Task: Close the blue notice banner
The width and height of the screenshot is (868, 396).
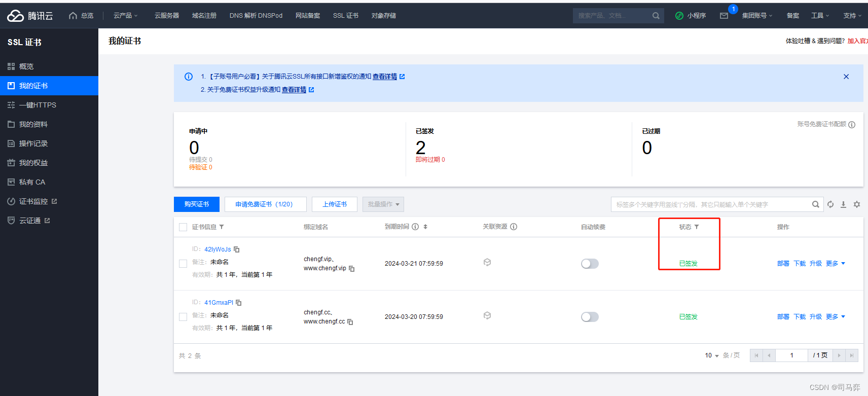Action: (x=846, y=77)
